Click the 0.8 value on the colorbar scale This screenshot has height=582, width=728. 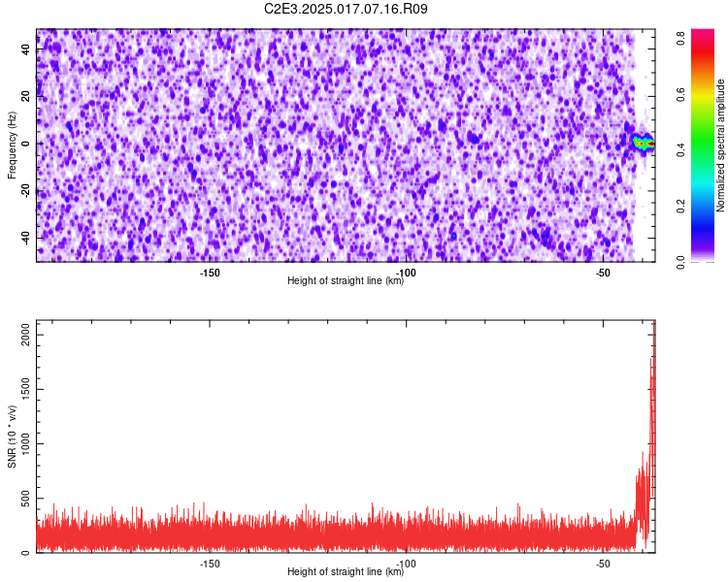[680, 38]
